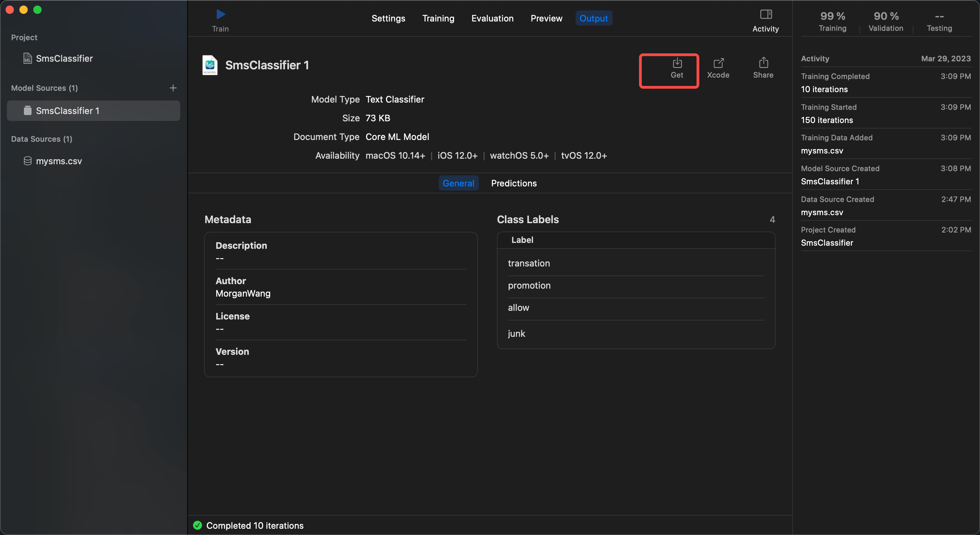Switch to the Settings tab
This screenshot has height=535, width=980.
tap(388, 18)
